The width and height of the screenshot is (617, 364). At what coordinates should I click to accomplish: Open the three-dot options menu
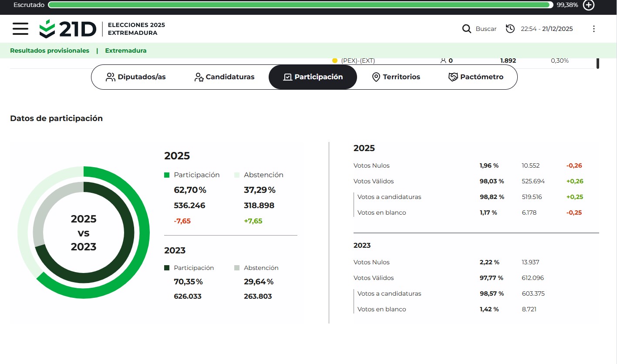pyautogui.click(x=593, y=29)
